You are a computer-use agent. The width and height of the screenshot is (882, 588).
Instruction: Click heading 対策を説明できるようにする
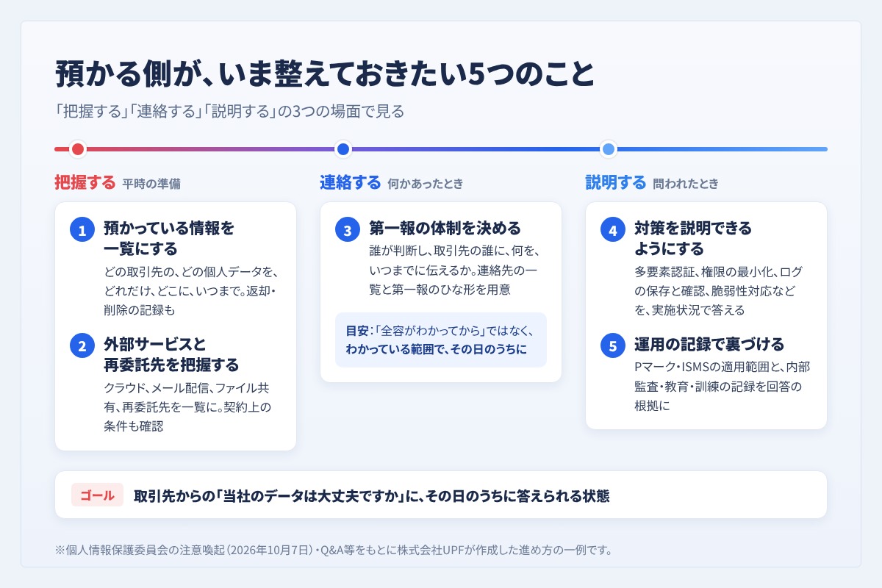tap(693, 238)
